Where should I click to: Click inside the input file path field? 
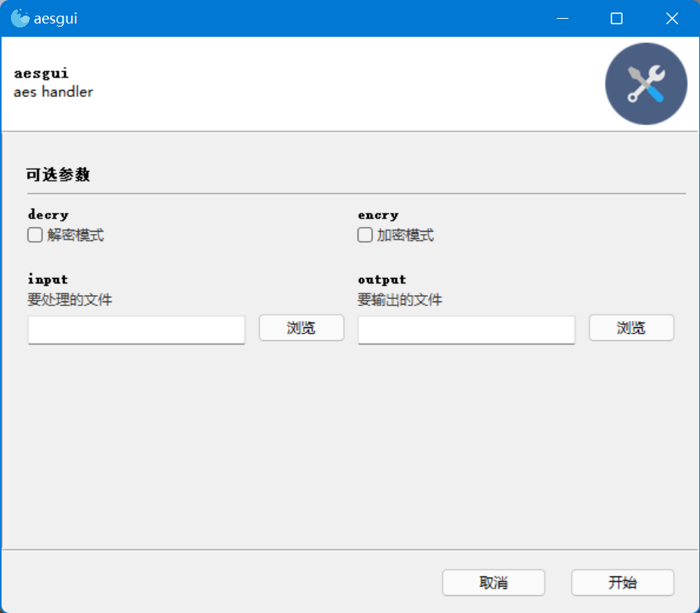(x=135, y=330)
